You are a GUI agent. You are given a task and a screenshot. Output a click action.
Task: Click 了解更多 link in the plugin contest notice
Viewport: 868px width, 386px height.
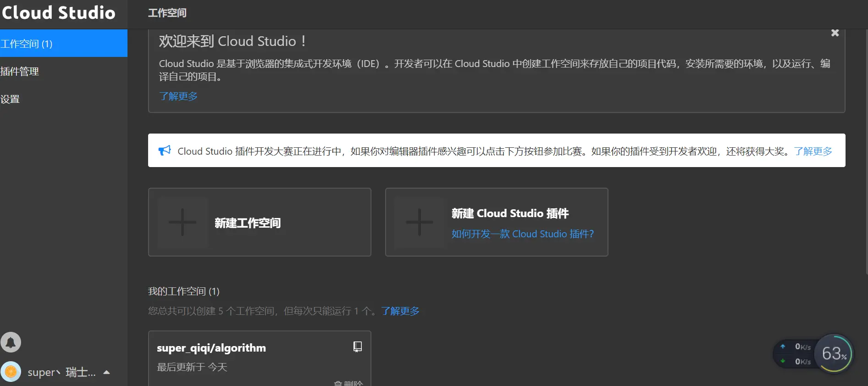tap(813, 151)
